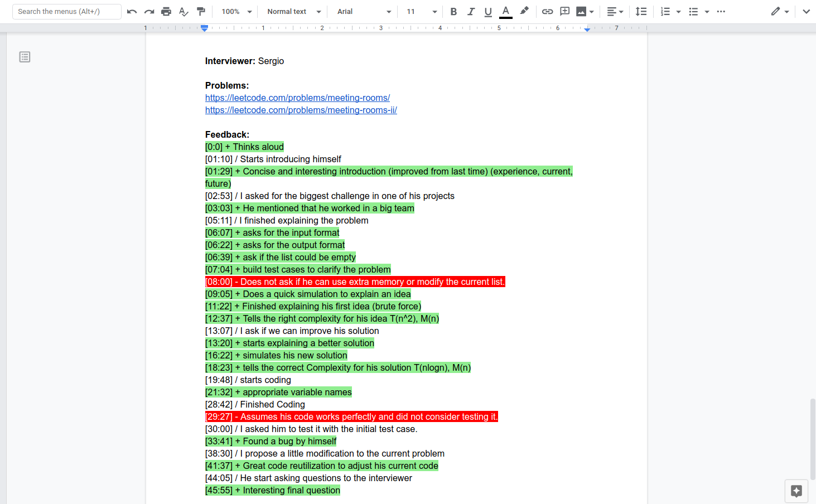816x504 pixels.
Task: Toggle bold formatting
Action: point(453,12)
